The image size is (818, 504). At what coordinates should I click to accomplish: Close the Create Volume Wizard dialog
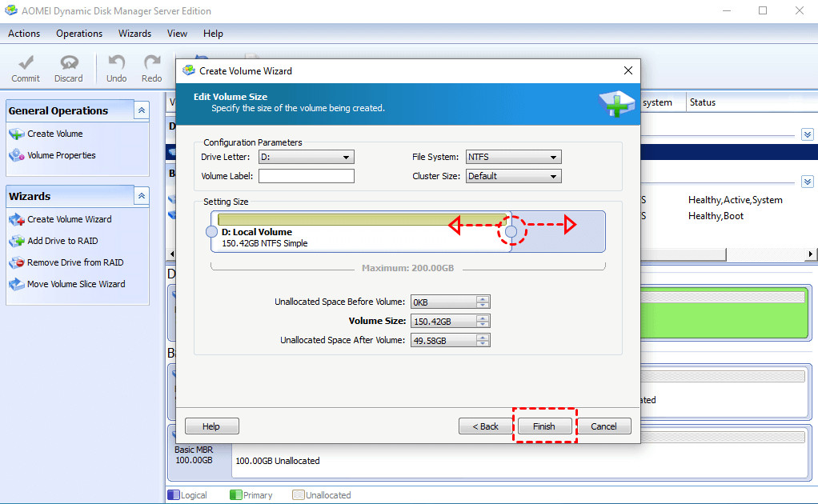click(628, 71)
